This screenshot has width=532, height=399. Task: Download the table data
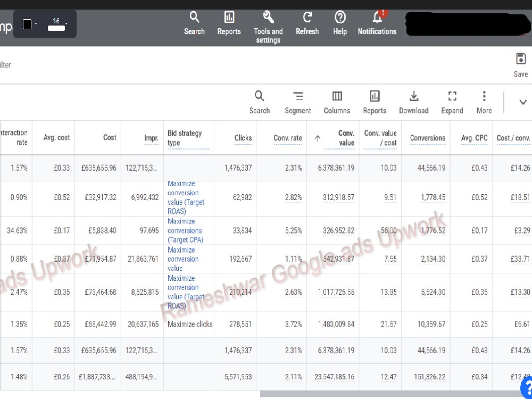pos(413,102)
